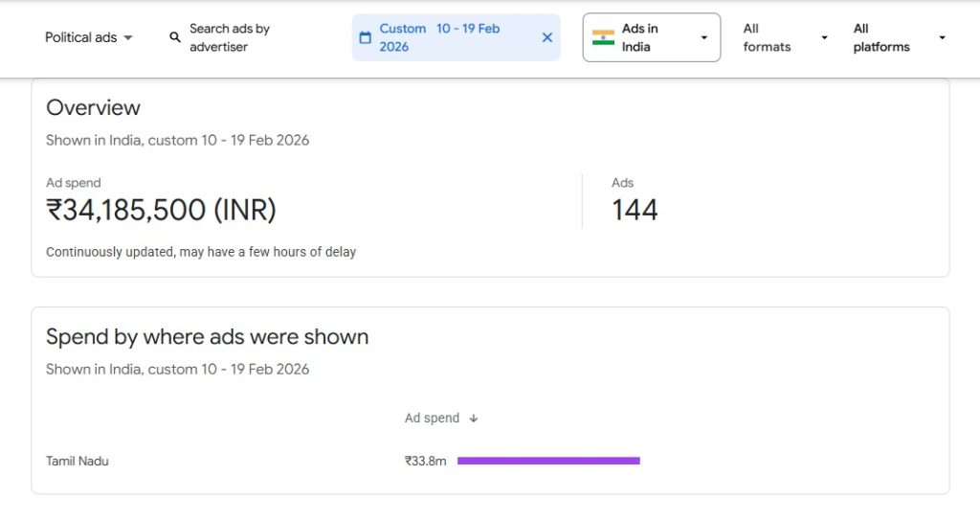Select the Political ads menu label

80,37
